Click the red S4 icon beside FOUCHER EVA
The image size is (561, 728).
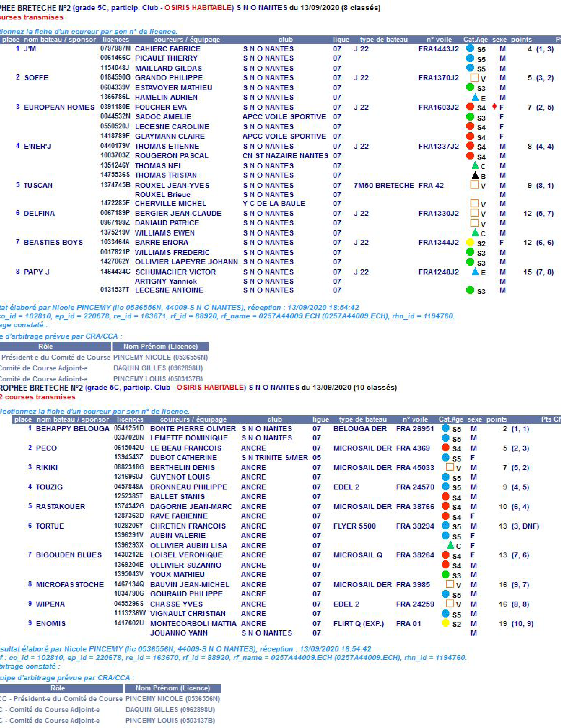pyautogui.click(x=470, y=107)
